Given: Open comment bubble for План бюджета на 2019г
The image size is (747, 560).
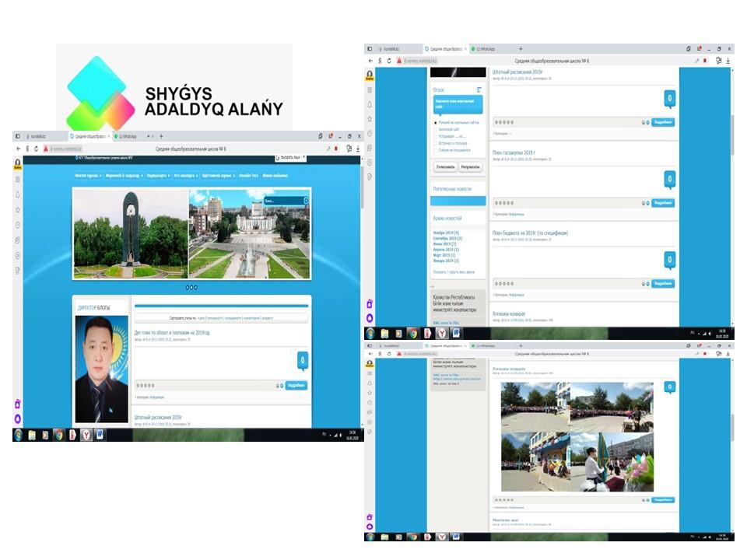Looking at the screenshot, I should pos(669,260).
